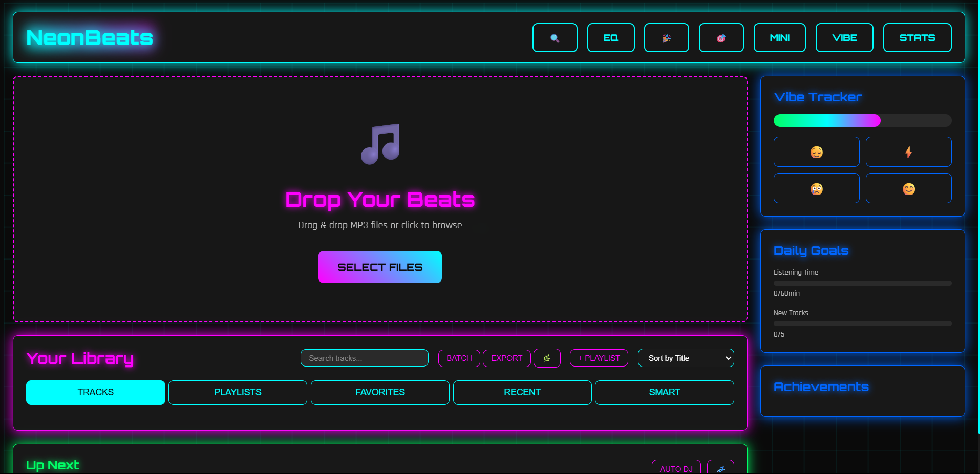Open the FAVORITES tab
This screenshot has width=980, height=474.
(380, 392)
